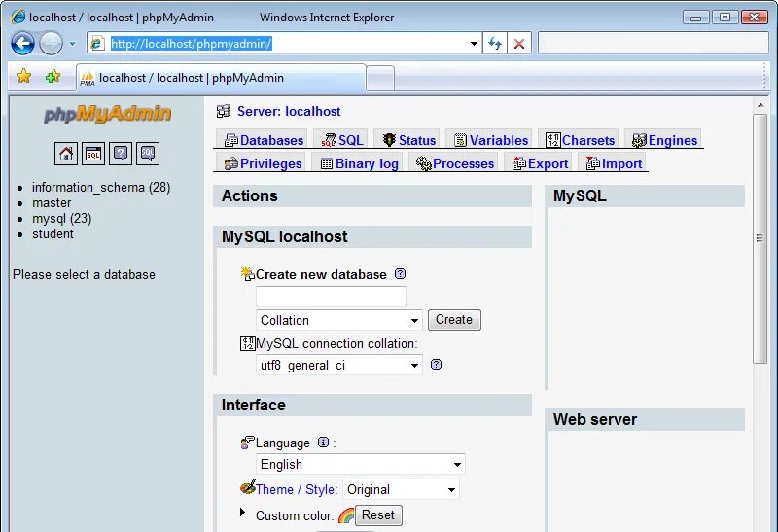Switch to the SQL tab
The image size is (778, 532).
pos(342,140)
